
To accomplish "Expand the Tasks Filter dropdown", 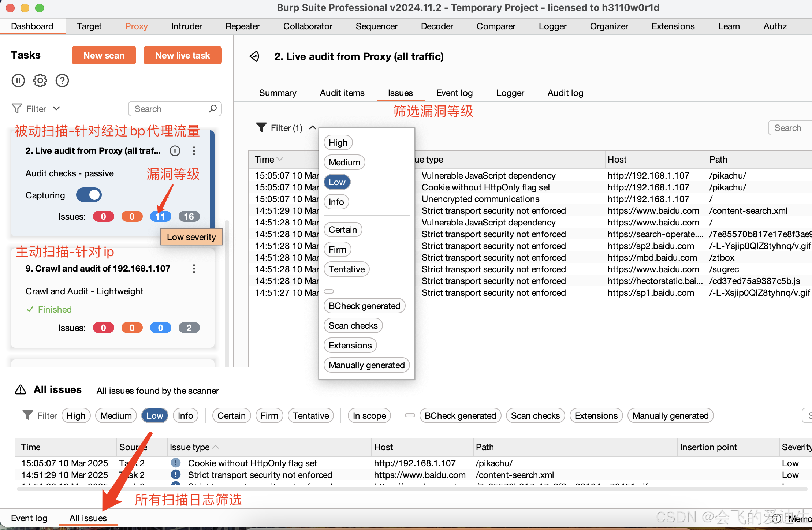I will (x=56, y=109).
